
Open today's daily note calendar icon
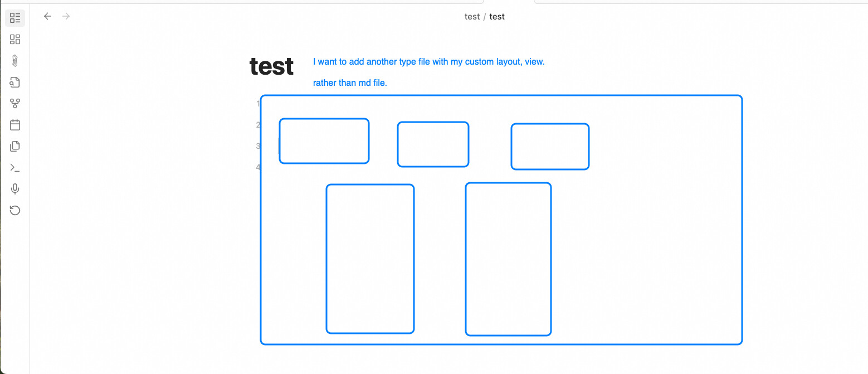coord(15,125)
